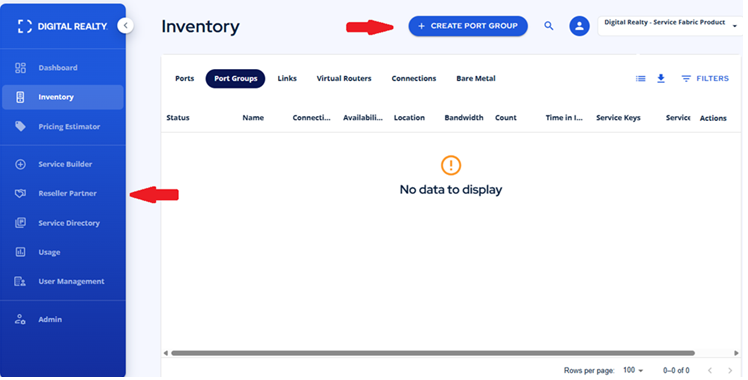Click the scrollbar left arrow
This screenshot has width=748, height=380.
click(x=166, y=353)
